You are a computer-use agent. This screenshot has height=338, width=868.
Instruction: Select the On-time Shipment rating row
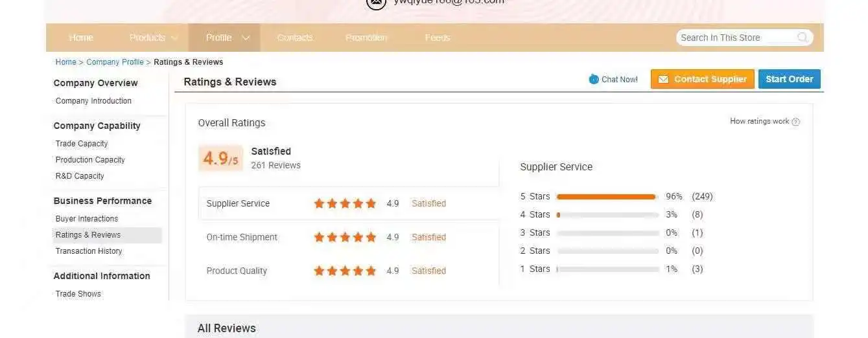click(x=349, y=237)
